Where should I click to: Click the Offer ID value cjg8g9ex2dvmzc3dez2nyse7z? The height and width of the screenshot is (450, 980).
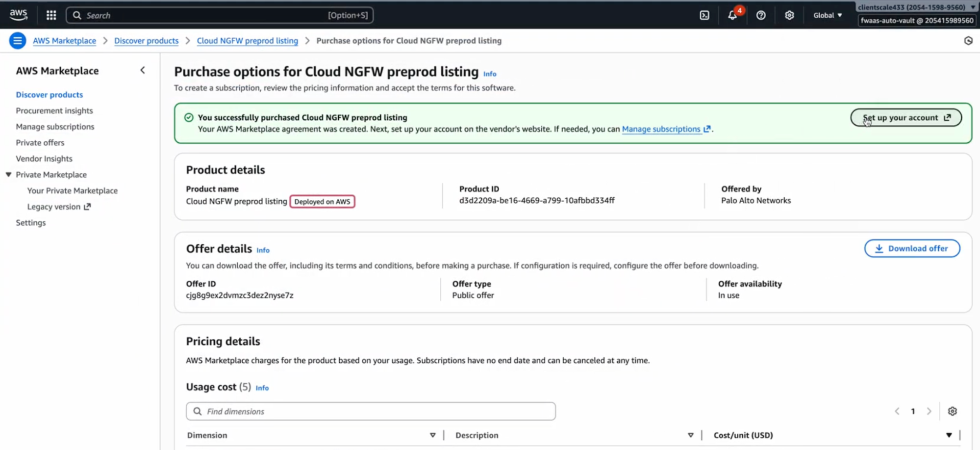point(240,295)
